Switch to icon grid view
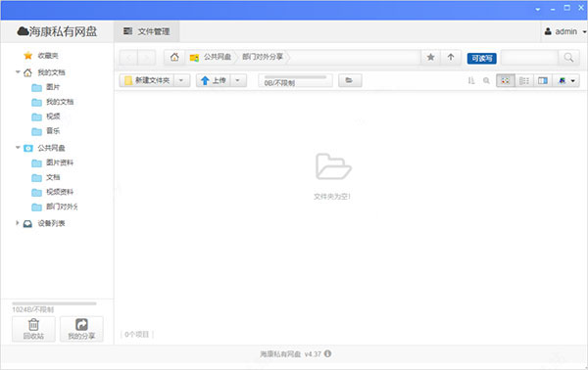This screenshot has height=370, width=588. (506, 80)
